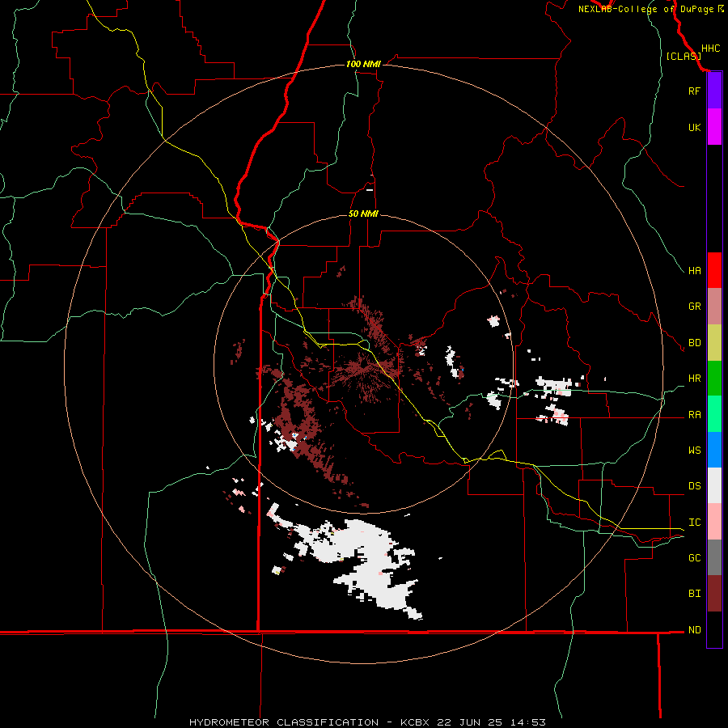Click the DS legend label
The height and width of the screenshot is (728, 728).
[694, 486]
